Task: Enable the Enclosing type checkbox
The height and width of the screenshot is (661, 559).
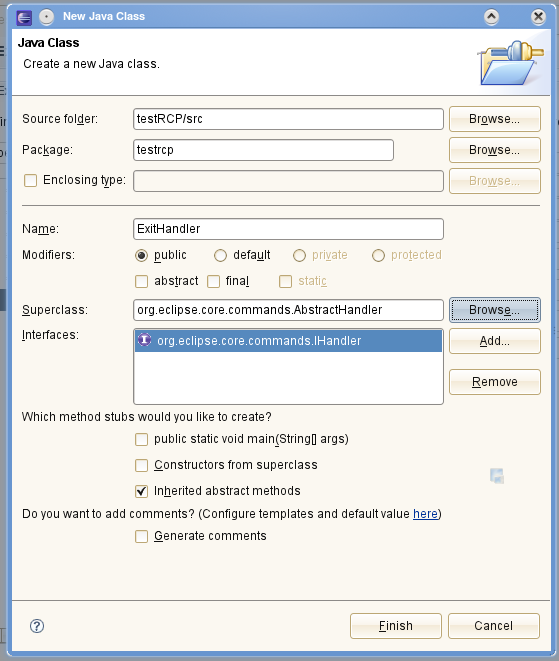Action: click(30, 180)
